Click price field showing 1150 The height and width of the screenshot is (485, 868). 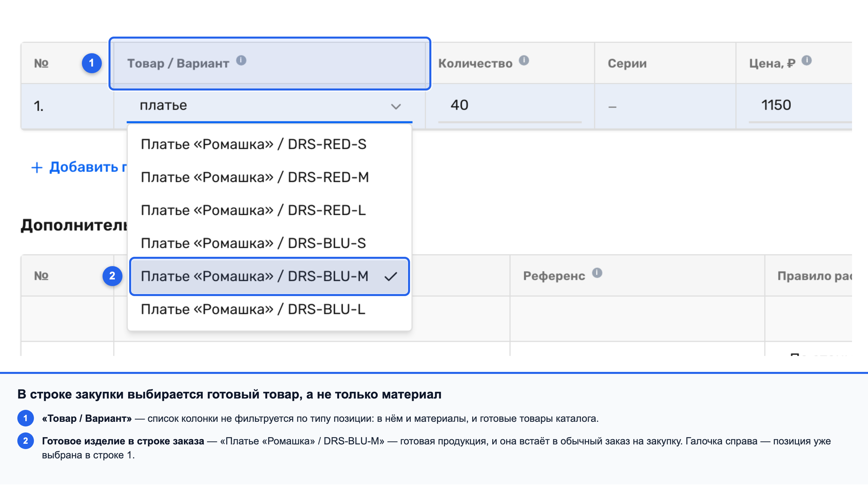pyautogui.click(x=800, y=106)
